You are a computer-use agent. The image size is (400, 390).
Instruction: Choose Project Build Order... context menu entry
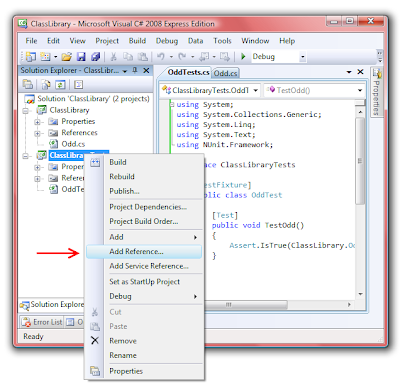(144, 221)
